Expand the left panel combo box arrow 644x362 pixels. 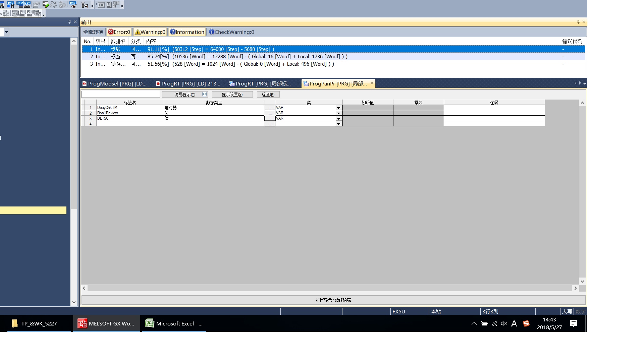tap(6, 32)
